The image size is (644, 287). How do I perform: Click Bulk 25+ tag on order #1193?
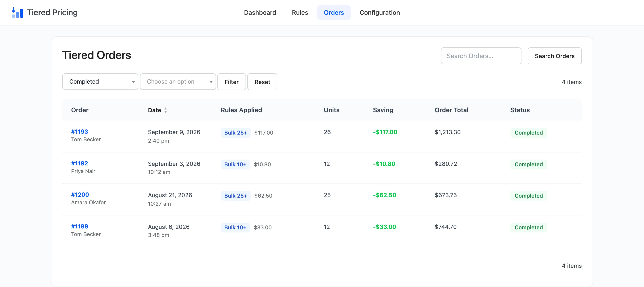click(x=235, y=133)
